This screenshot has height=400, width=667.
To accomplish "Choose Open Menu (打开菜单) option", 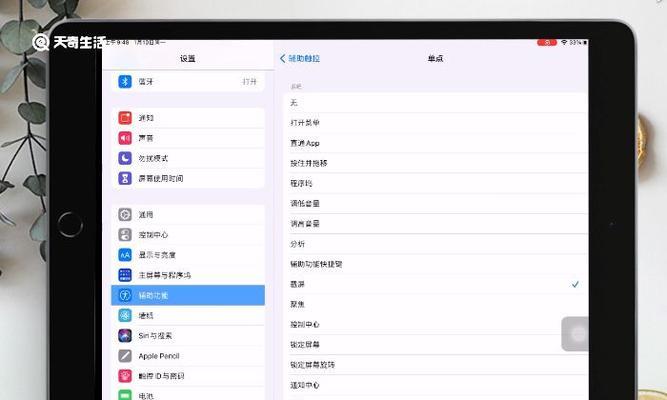I will click(436, 123).
